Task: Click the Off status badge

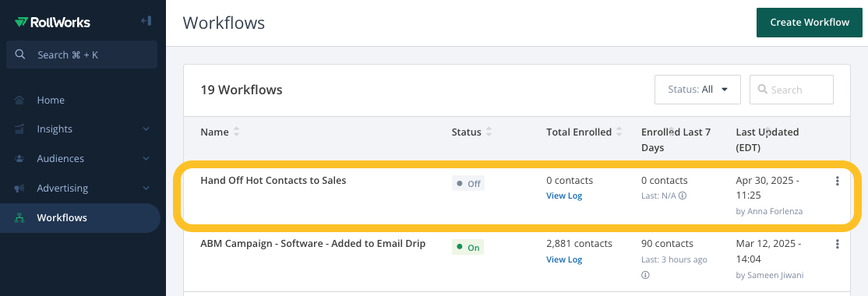Action: [x=468, y=184]
